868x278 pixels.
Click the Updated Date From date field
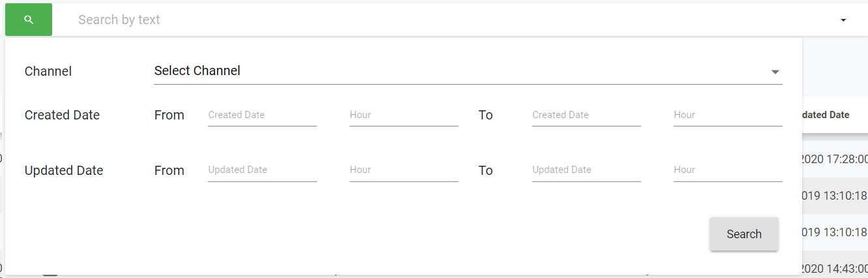coord(262,170)
